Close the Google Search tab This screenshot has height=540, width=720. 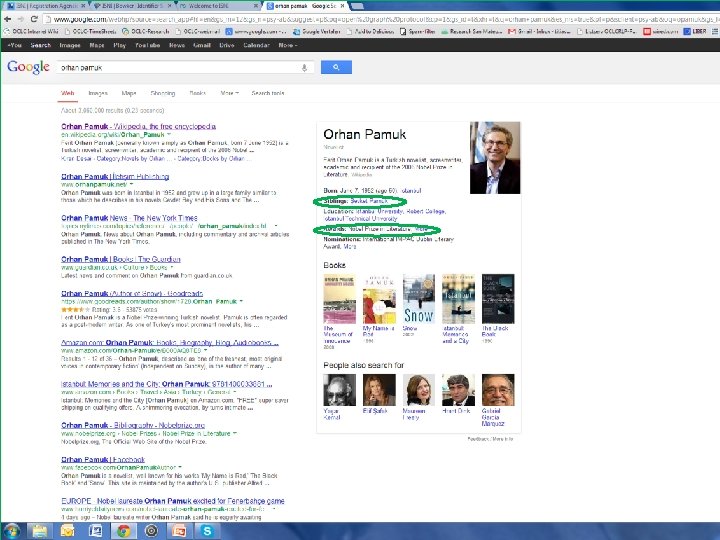click(x=342, y=6)
